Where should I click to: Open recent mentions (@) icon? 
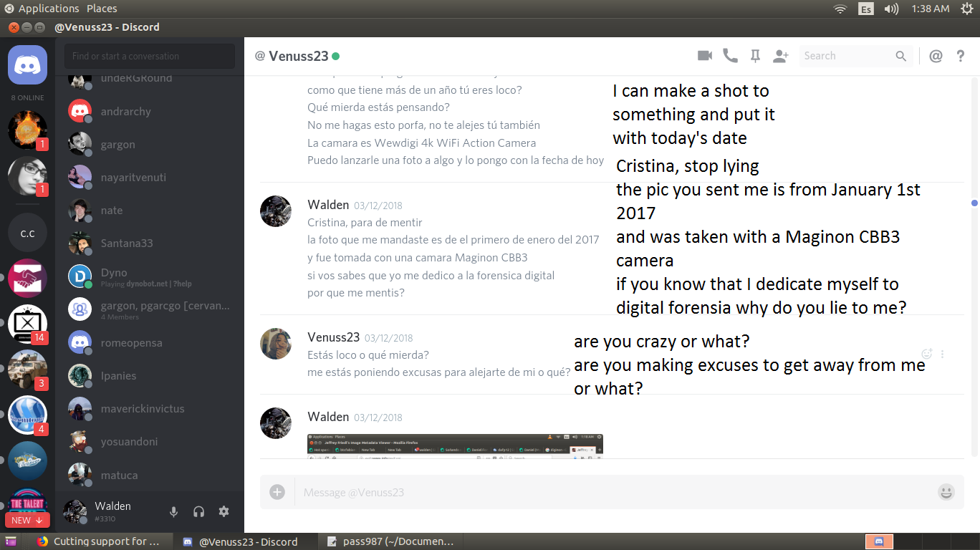pos(936,56)
